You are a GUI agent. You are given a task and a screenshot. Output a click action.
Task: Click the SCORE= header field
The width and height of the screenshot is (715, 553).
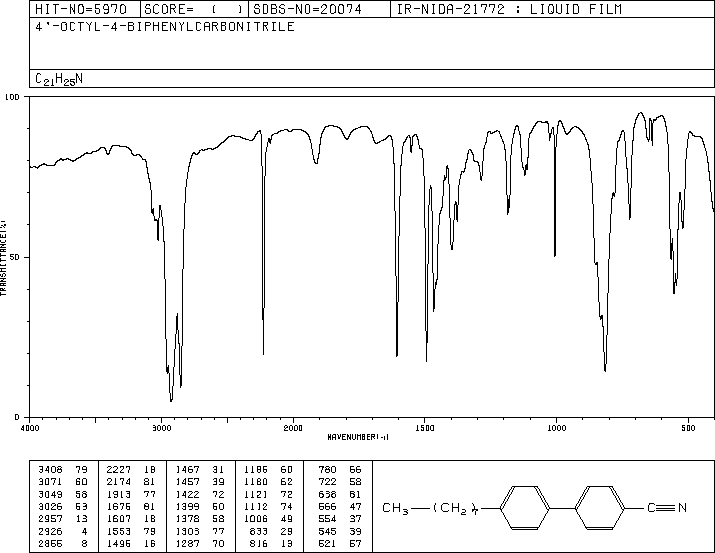[x=194, y=9]
